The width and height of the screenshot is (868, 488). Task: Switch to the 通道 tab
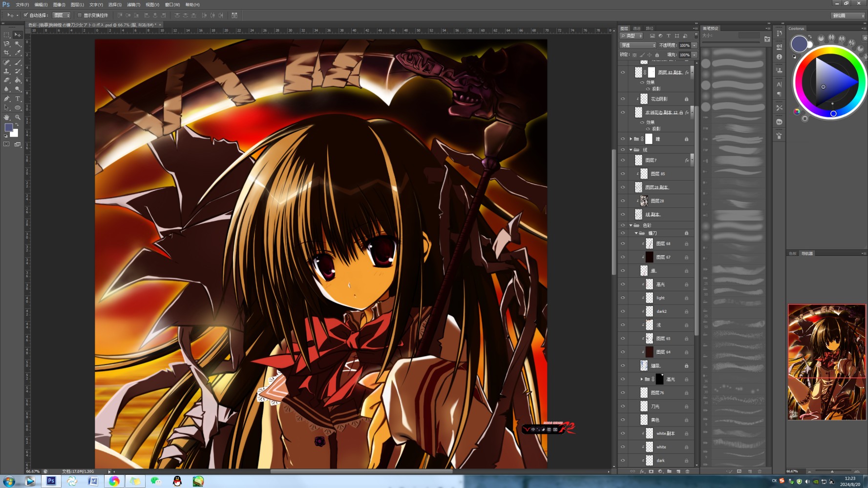click(637, 28)
